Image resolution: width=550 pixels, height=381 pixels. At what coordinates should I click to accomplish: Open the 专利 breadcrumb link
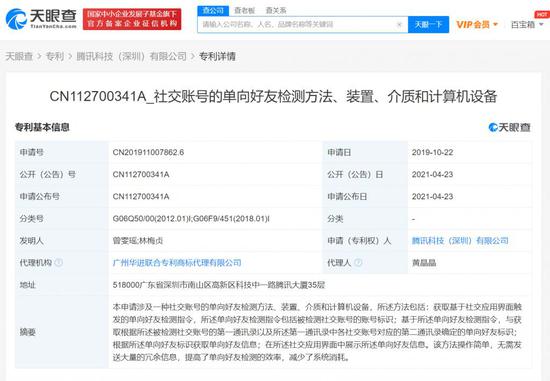click(55, 56)
